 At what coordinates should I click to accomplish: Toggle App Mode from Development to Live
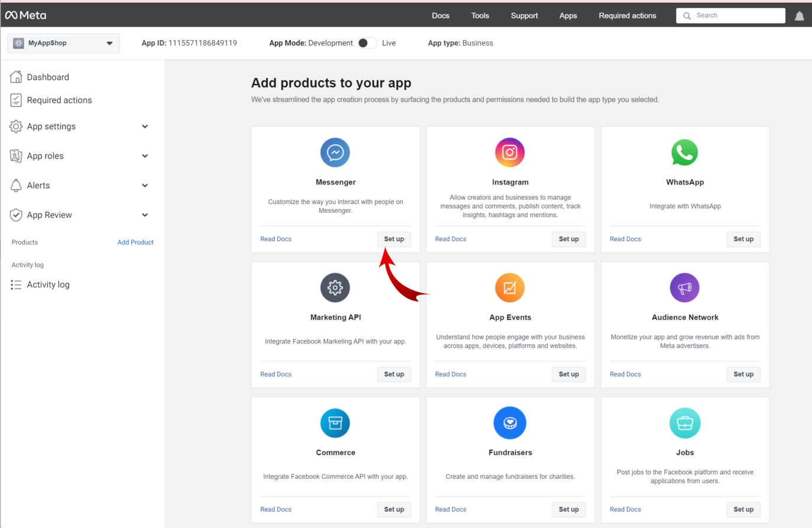[x=368, y=43]
